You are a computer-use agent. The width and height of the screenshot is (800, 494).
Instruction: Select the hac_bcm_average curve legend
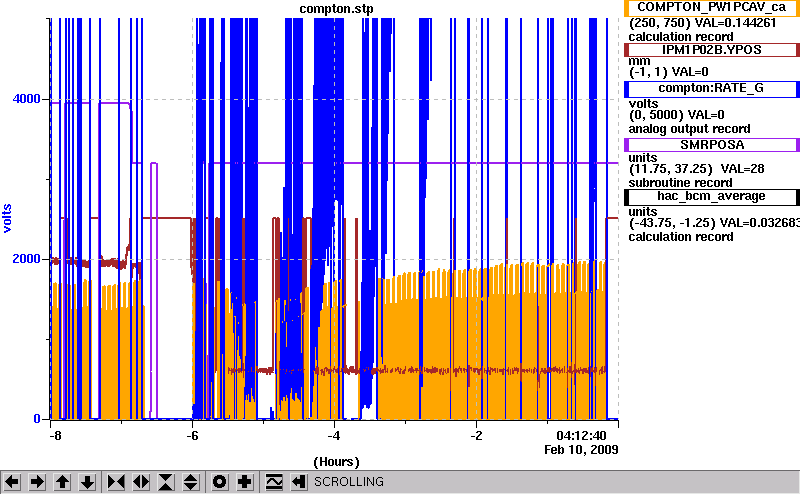[x=712, y=196]
